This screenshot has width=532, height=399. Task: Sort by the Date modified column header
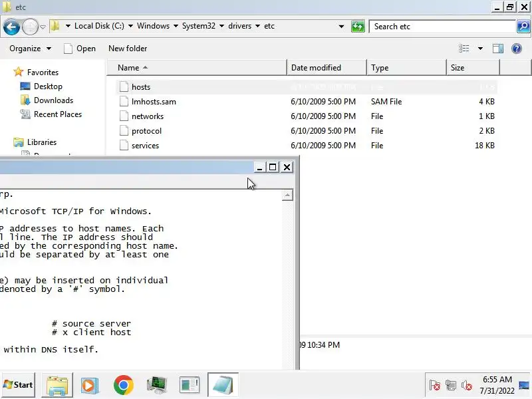[327, 68]
